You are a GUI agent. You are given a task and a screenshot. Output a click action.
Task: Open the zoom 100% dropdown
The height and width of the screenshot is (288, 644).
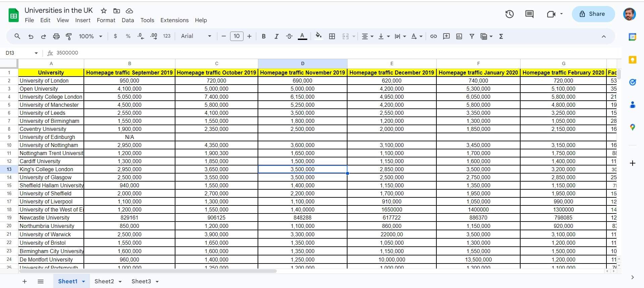click(x=90, y=36)
